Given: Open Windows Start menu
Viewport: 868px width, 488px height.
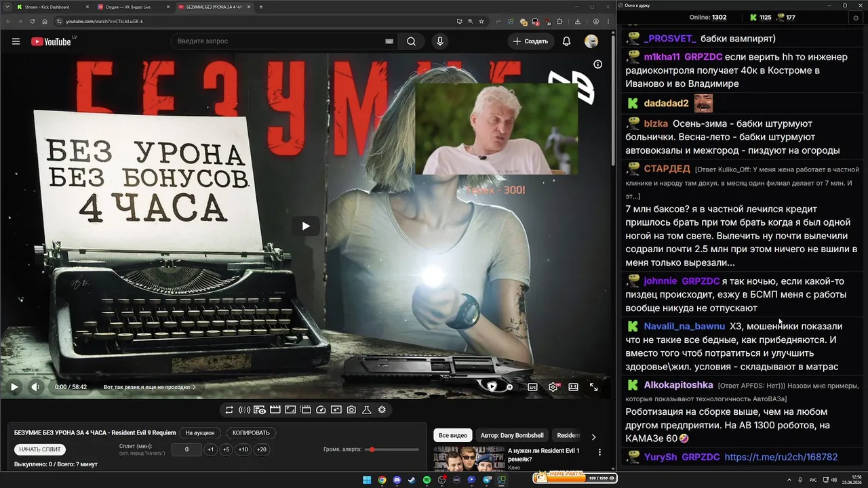Looking at the screenshot, I should [x=367, y=480].
